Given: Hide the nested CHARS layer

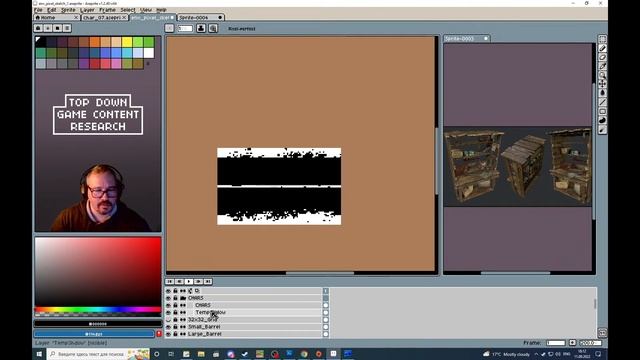Looking at the screenshot, I should pyautogui.click(x=168, y=305).
